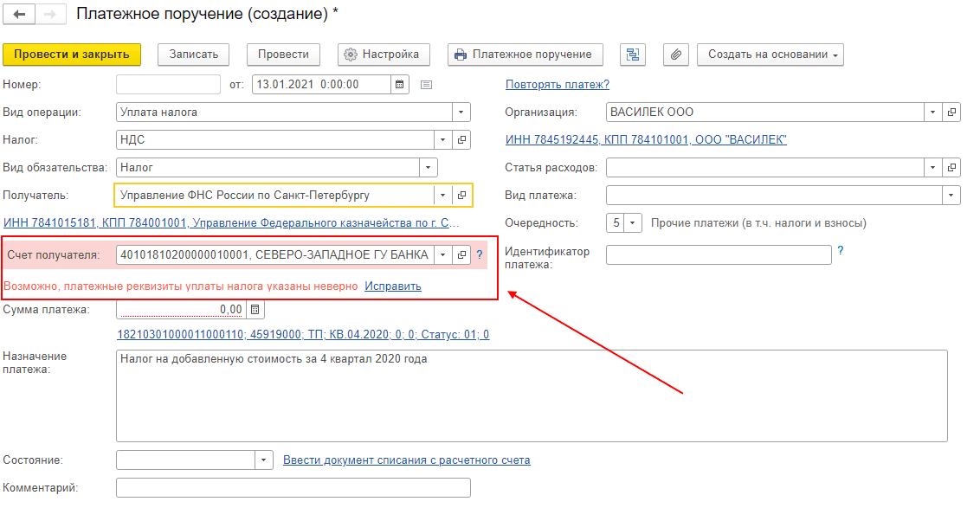Open the date calendar picker icon

399,84
